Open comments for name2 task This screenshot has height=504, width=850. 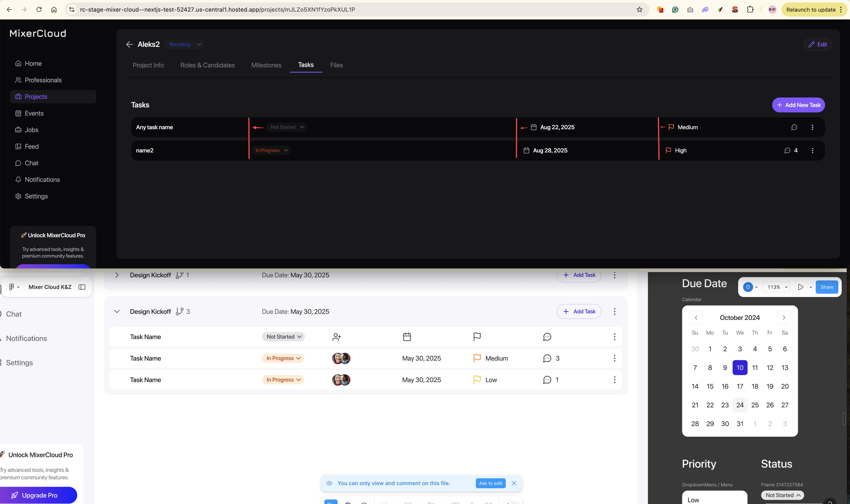coord(787,150)
